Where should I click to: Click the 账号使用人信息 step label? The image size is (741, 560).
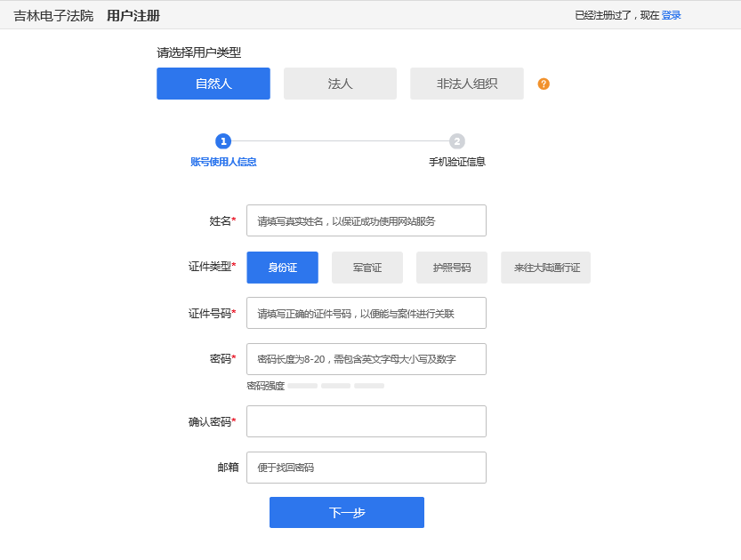pos(223,162)
